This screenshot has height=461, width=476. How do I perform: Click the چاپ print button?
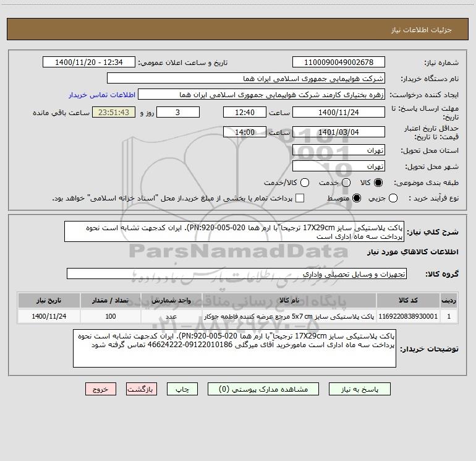point(182,389)
